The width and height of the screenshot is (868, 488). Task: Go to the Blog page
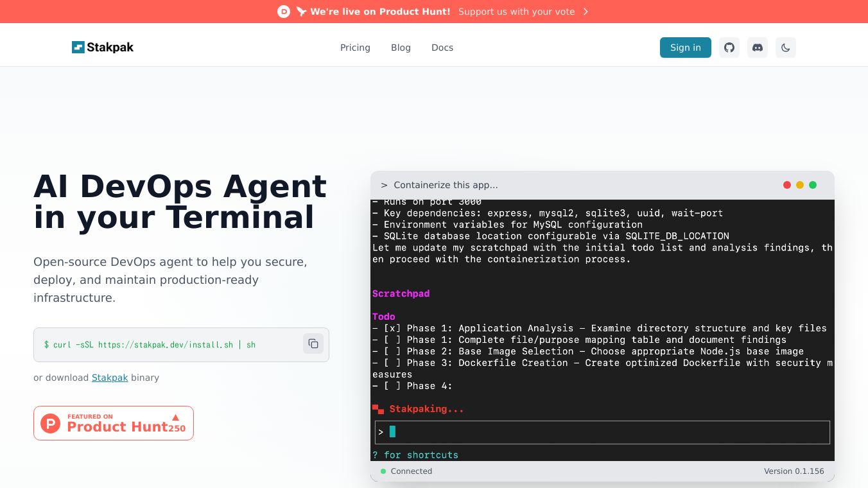pyautogui.click(x=401, y=48)
